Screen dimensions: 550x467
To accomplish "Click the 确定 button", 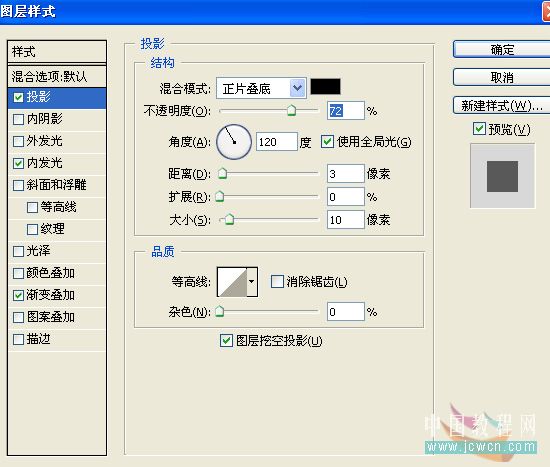I will [502, 49].
